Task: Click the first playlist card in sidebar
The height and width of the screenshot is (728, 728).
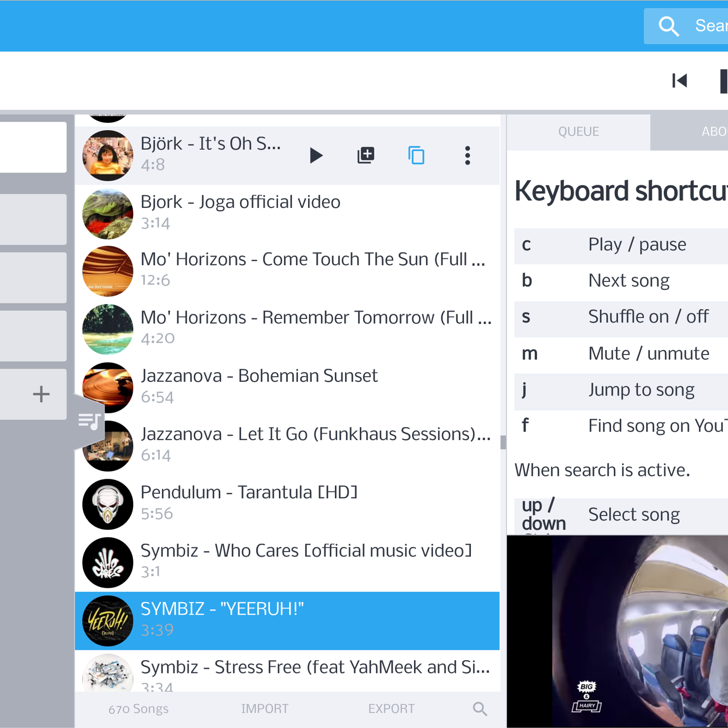Action: [33, 147]
